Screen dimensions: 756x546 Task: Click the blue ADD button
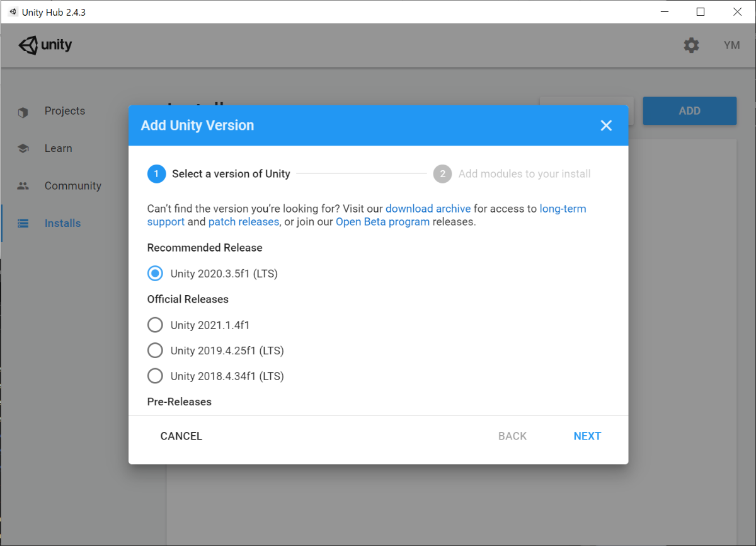coord(689,111)
